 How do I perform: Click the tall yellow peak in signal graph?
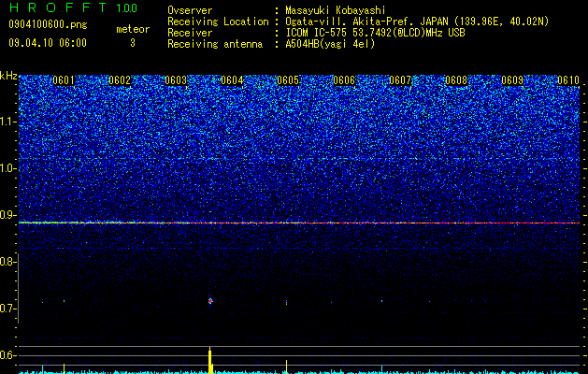click(x=210, y=360)
